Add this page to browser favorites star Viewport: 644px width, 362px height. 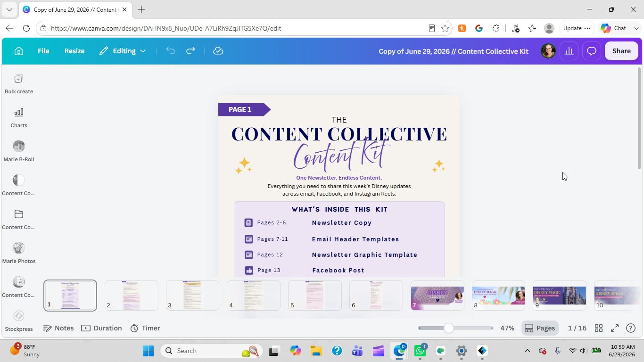tap(445, 28)
